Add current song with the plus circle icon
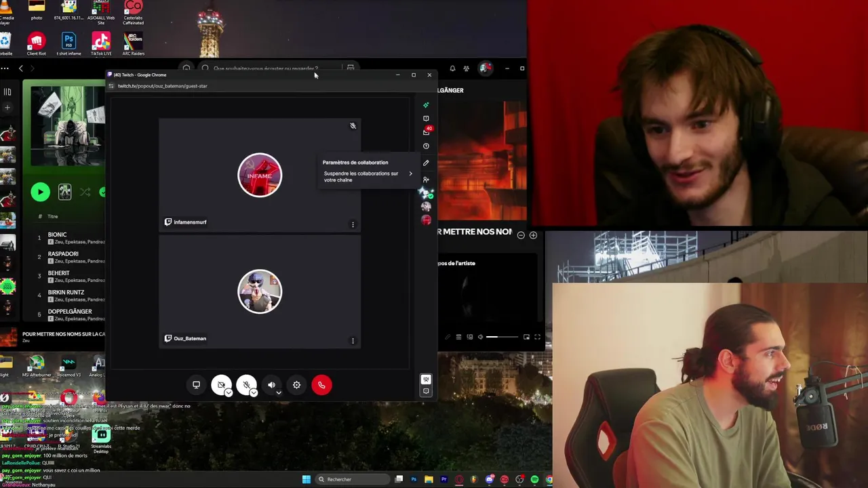Screen dimensions: 868x488 click(533, 235)
